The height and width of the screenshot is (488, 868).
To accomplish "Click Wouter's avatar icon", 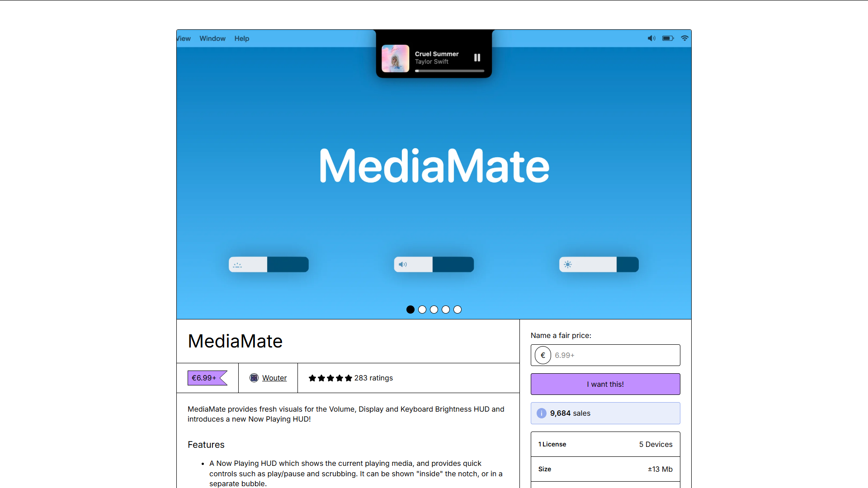I will (254, 378).
